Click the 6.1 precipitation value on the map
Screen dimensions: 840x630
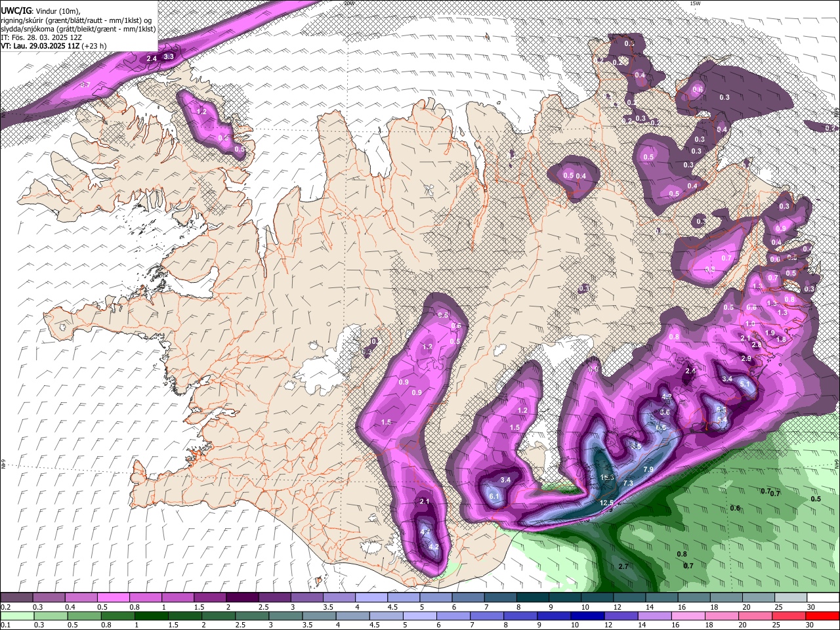coord(495,497)
